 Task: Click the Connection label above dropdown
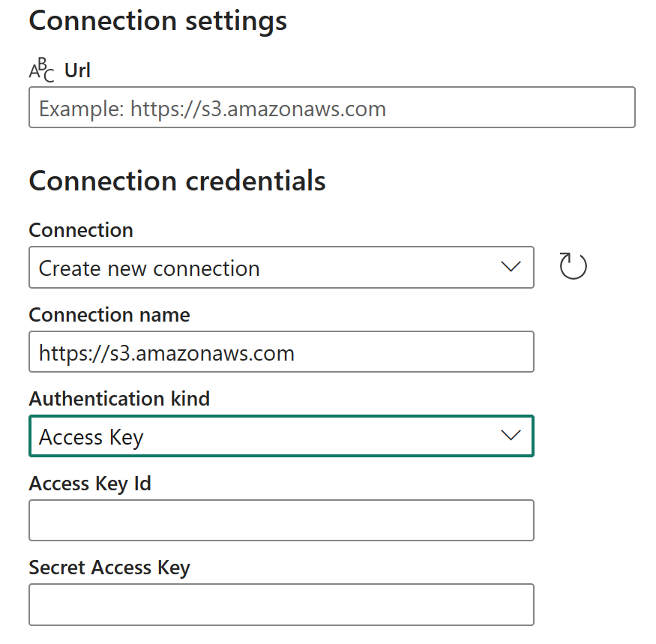(x=81, y=230)
